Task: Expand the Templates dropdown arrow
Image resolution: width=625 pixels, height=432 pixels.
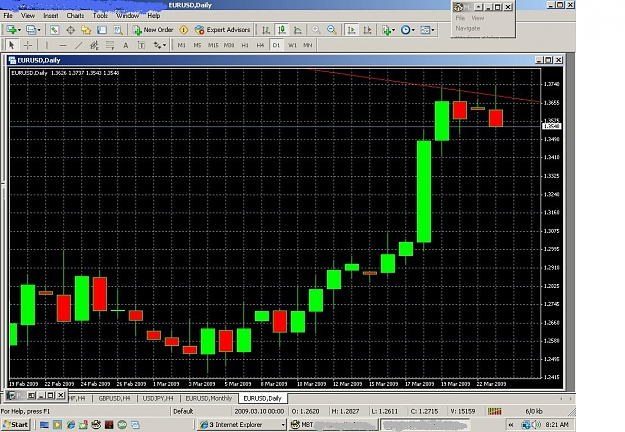Action: point(433,30)
